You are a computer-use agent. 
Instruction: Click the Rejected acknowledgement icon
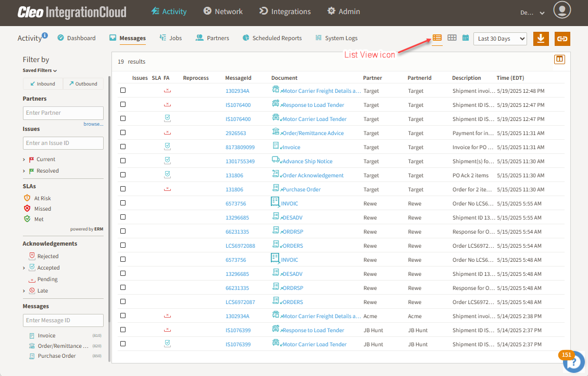[x=32, y=256]
